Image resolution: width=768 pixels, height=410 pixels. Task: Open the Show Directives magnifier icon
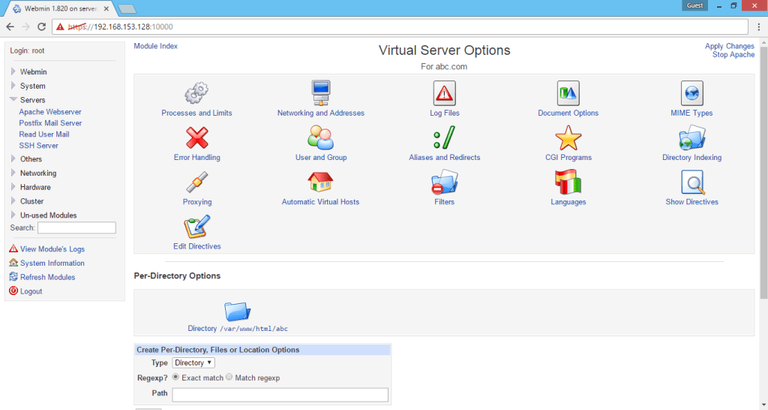tap(692, 182)
